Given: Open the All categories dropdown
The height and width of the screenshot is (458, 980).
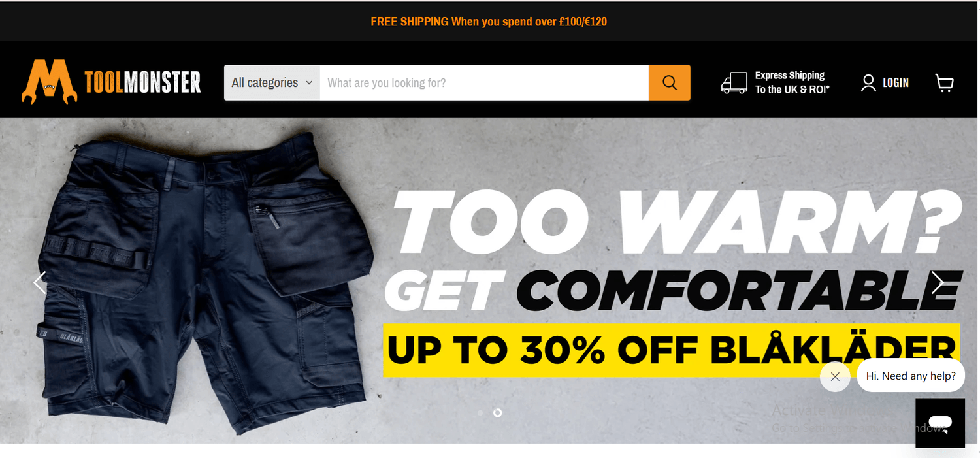Looking at the screenshot, I should coord(272,82).
